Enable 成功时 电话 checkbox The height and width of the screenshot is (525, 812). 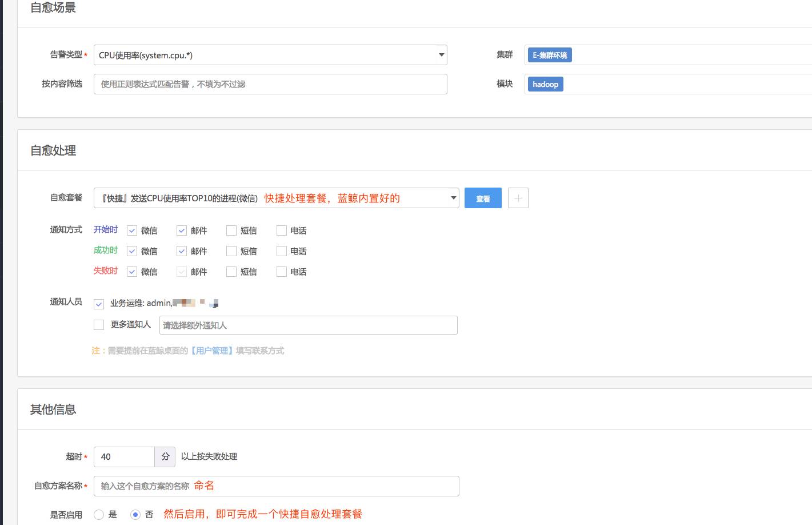[x=282, y=251]
